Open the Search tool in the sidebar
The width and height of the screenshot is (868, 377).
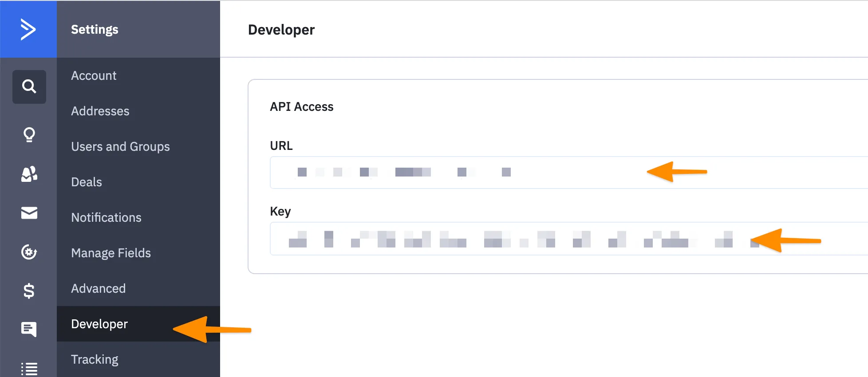click(x=29, y=87)
